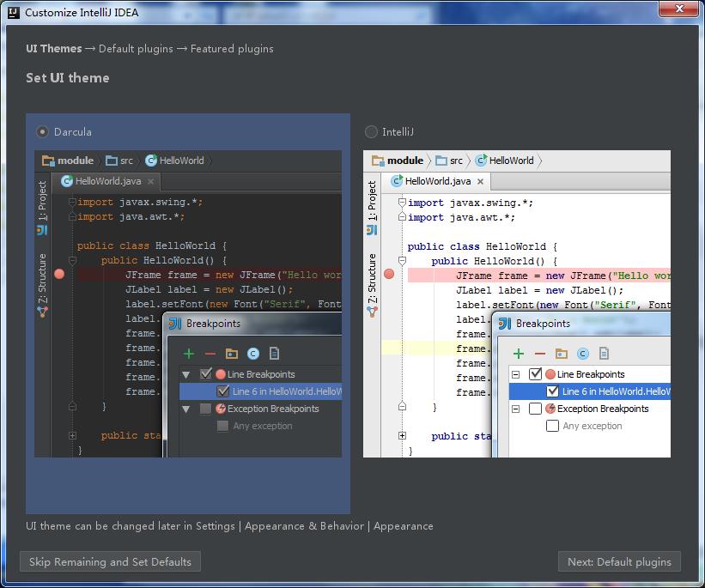Click red Remove breakpoint minus in Darcula preview

coord(210,354)
